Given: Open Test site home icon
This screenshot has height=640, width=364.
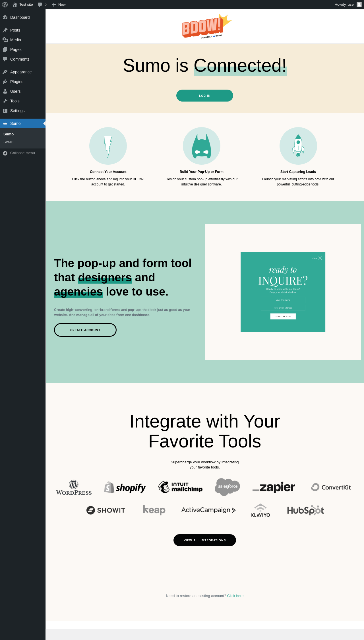Looking at the screenshot, I should (15, 5).
